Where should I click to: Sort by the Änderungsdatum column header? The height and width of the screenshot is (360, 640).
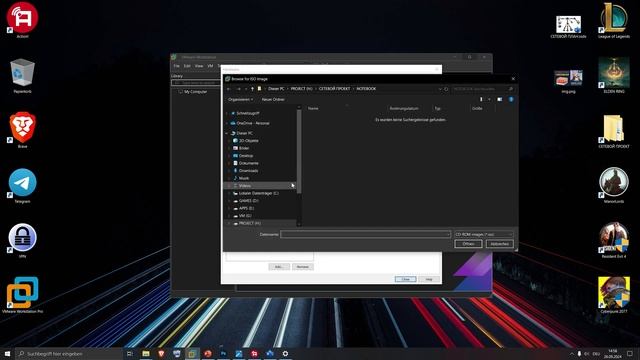tap(404, 109)
